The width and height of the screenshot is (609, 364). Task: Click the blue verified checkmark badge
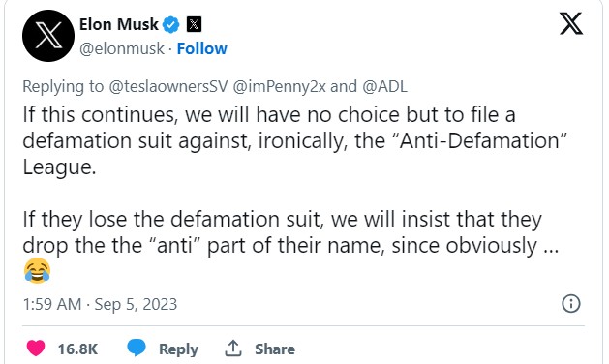click(x=171, y=25)
